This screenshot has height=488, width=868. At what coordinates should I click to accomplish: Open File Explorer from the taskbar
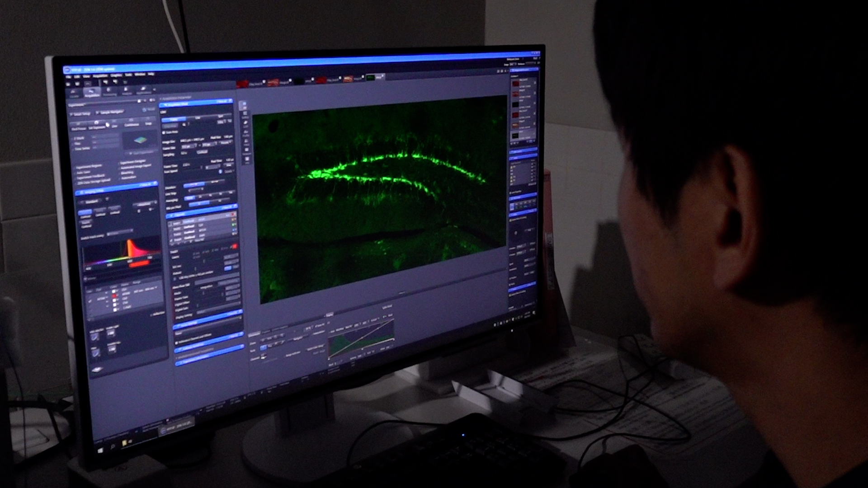[x=125, y=442]
